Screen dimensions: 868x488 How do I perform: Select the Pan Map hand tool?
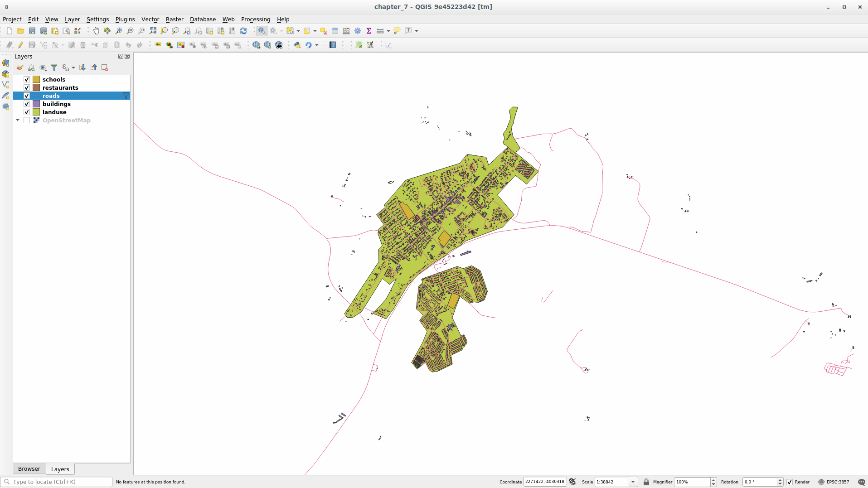click(96, 31)
